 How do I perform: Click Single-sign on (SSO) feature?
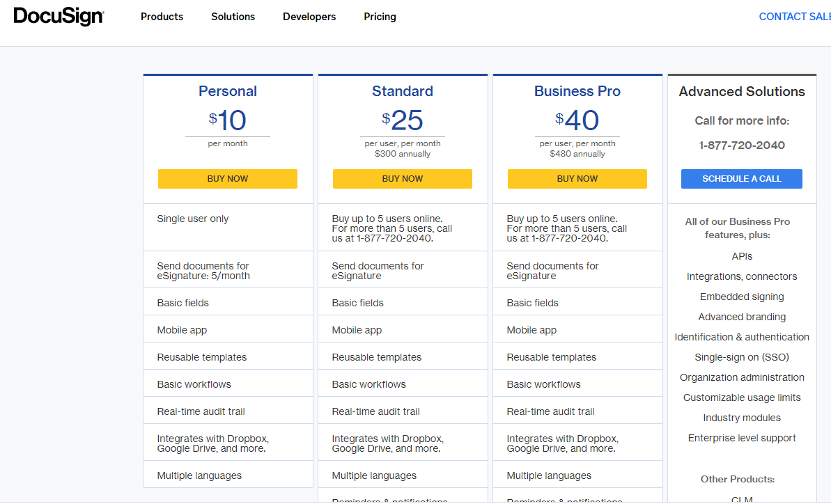(x=742, y=357)
